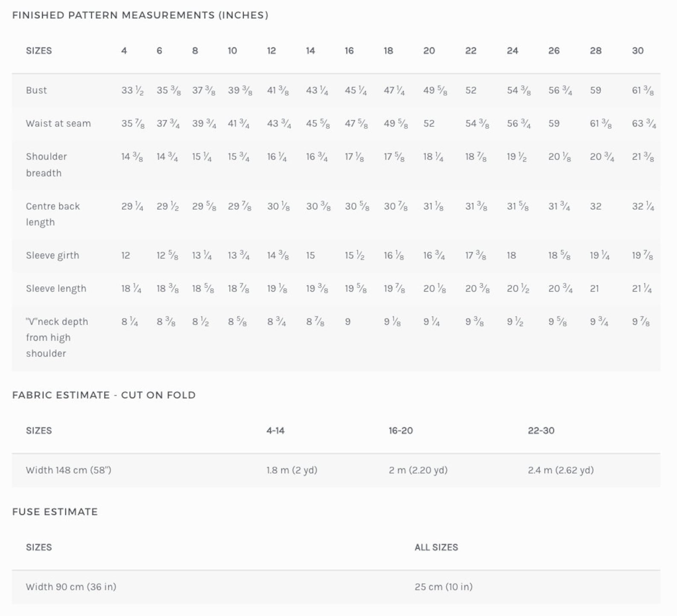The height and width of the screenshot is (616, 677).
Task: Select the 2.4 m (2.62 yd) cell
Action: point(561,470)
